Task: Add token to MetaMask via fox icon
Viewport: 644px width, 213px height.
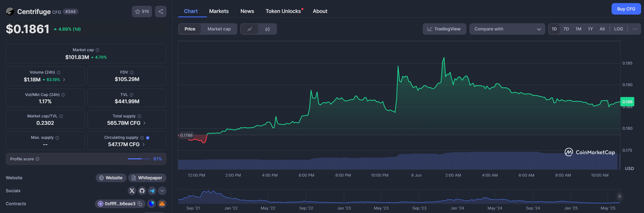Action: tap(162, 204)
